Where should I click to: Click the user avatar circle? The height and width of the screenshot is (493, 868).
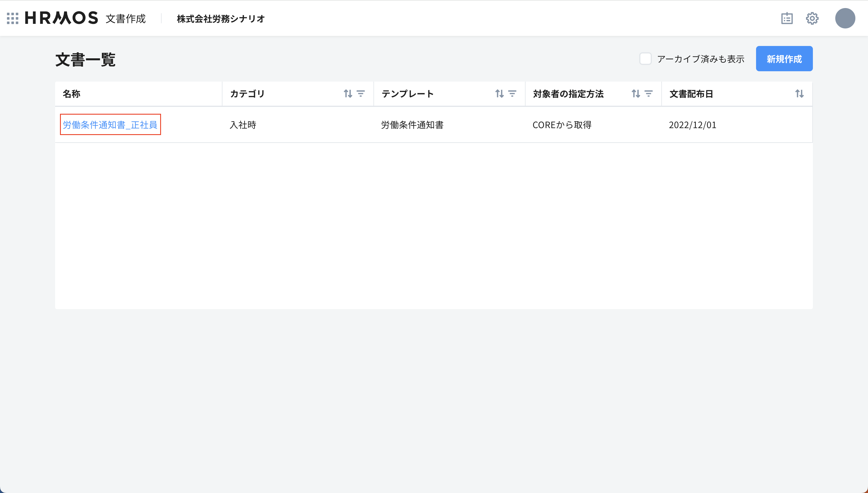click(846, 19)
